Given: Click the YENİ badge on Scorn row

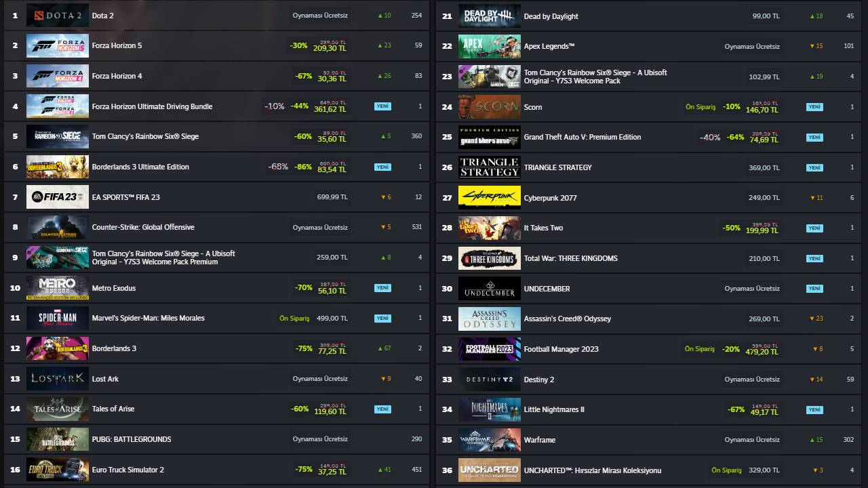Looking at the screenshot, I should pyautogui.click(x=814, y=107).
